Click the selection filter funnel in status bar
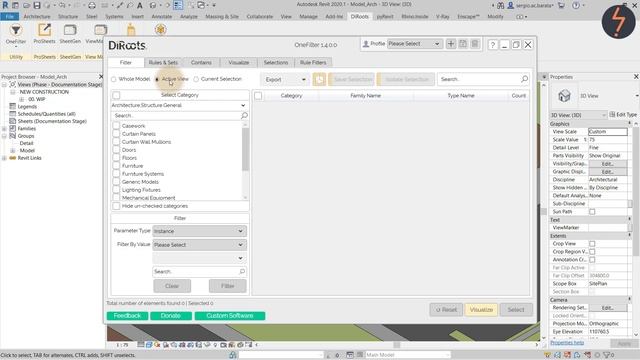Image resolution: width=640 pixels, height=360 pixels. pyautogui.click(x=607, y=355)
